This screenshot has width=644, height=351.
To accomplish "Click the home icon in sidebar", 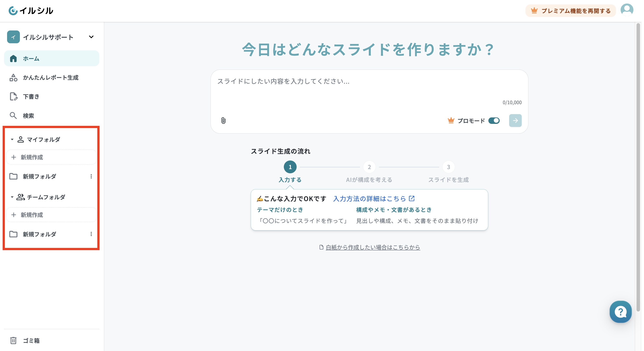I will (x=13, y=58).
